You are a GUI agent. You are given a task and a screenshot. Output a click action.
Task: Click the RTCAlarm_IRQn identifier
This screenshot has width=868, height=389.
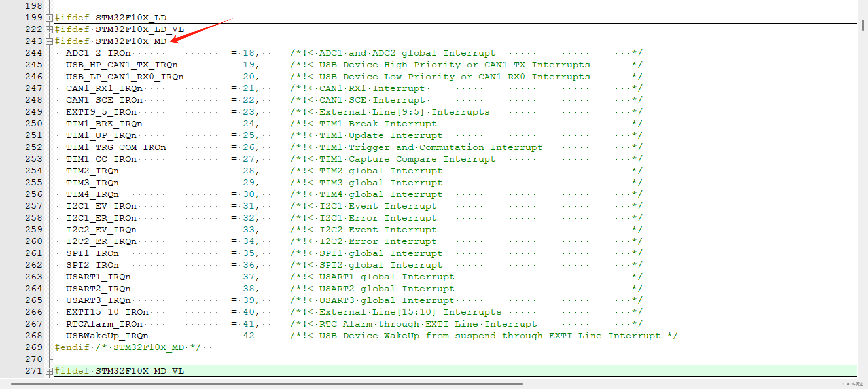[104, 324]
